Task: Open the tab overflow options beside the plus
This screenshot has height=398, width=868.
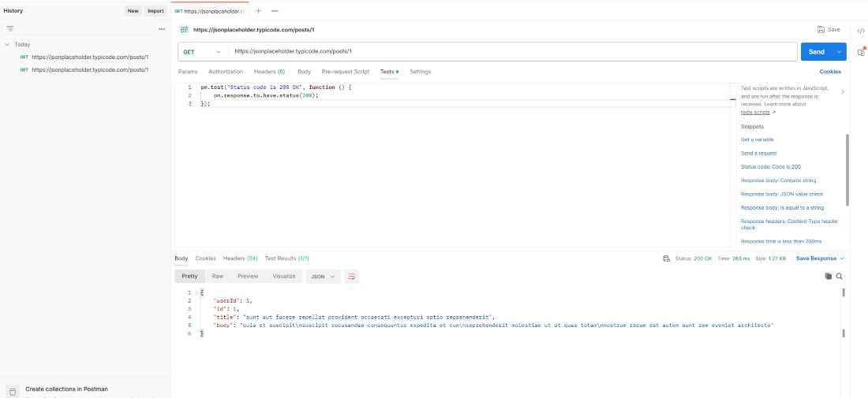Action: [275, 10]
